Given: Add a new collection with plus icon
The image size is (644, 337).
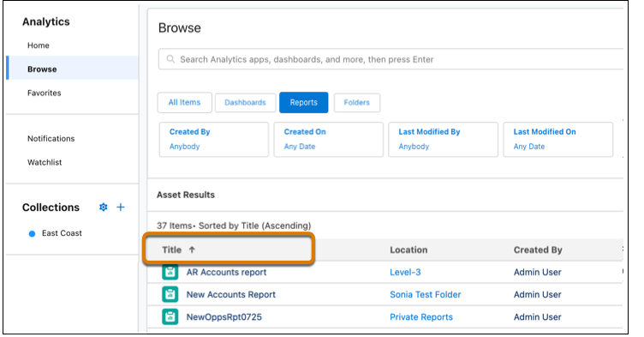Looking at the screenshot, I should coord(121,207).
